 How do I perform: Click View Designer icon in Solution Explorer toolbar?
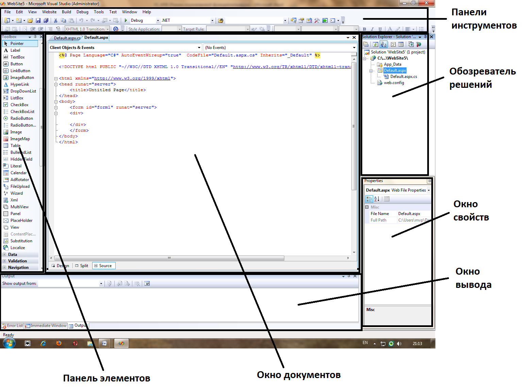[401, 44]
